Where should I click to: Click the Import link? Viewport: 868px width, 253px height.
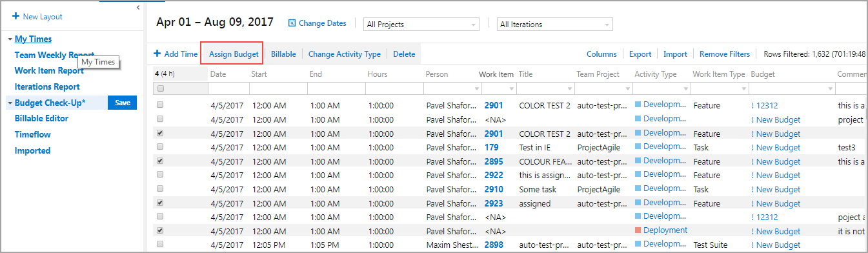675,54
